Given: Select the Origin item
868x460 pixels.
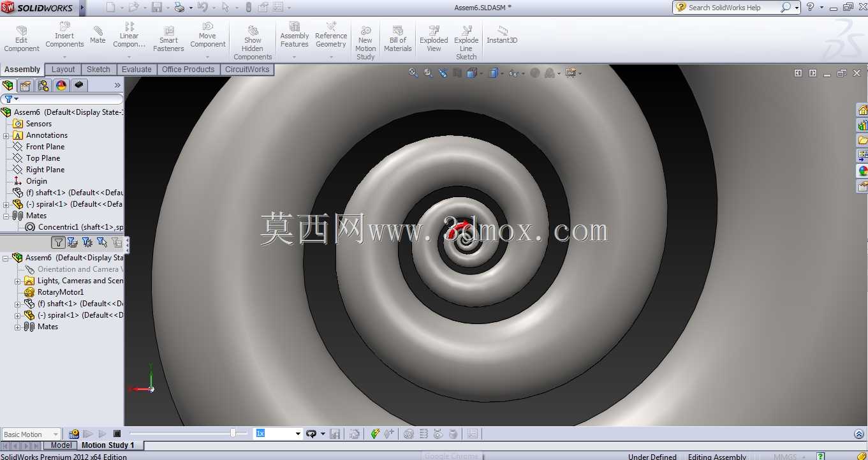Looking at the screenshot, I should [36, 181].
